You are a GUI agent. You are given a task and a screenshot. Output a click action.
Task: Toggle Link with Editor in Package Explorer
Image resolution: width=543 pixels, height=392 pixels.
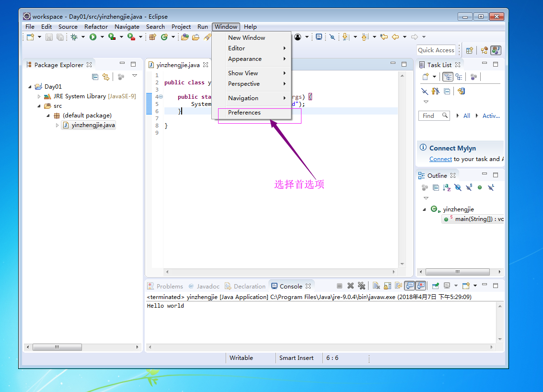pyautogui.click(x=106, y=77)
